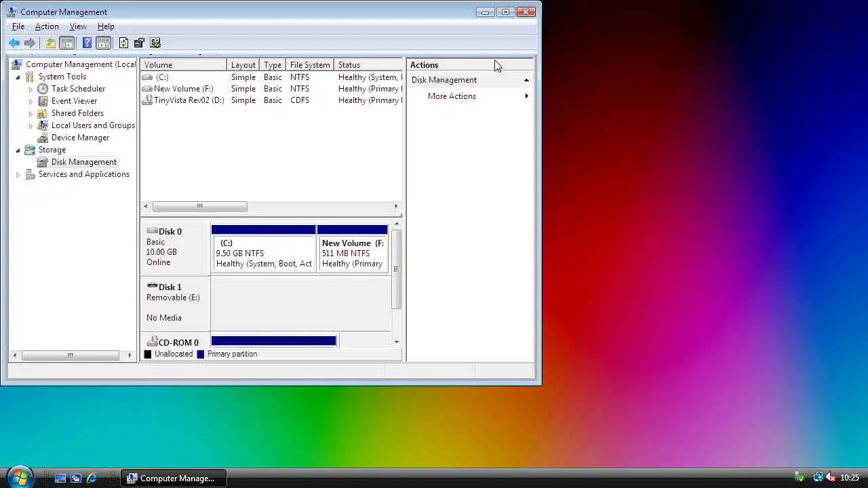The width and height of the screenshot is (868, 488).
Task: Select the Disk Management tree item
Action: point(84,162)
